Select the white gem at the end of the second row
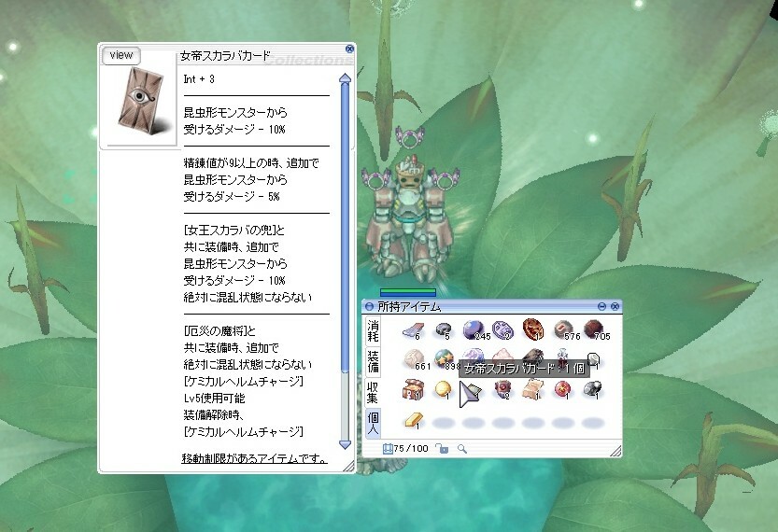The height and width of the screenshot is (532, 778). tap(593, 360)
